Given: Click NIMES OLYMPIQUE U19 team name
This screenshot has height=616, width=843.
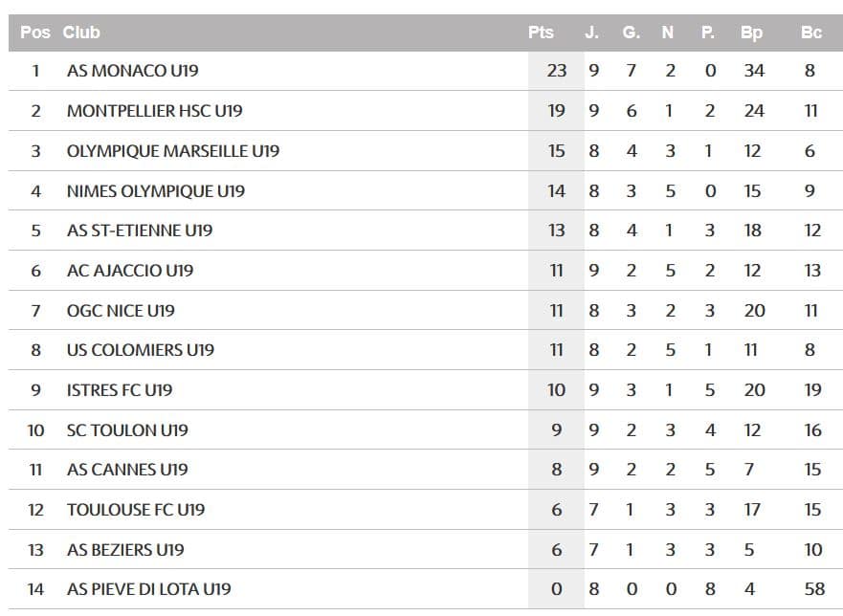Looking at the screenshot, I should click(x=156, y=190).
